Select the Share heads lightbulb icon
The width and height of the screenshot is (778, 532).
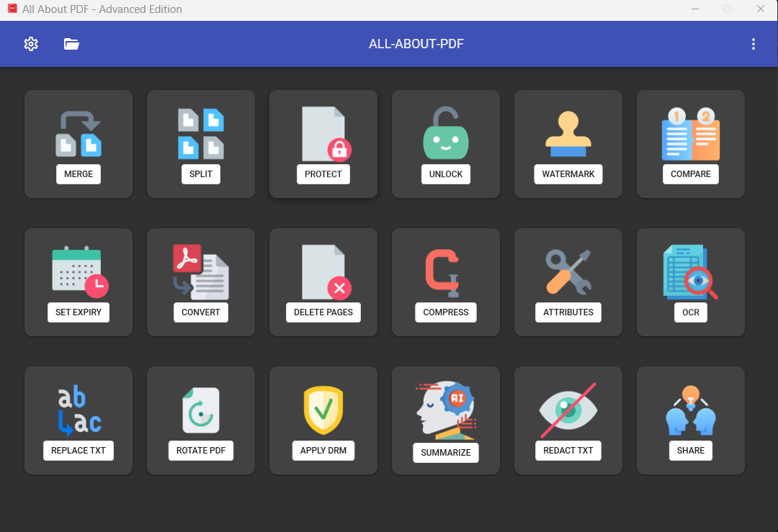click(x=691, y=410)
